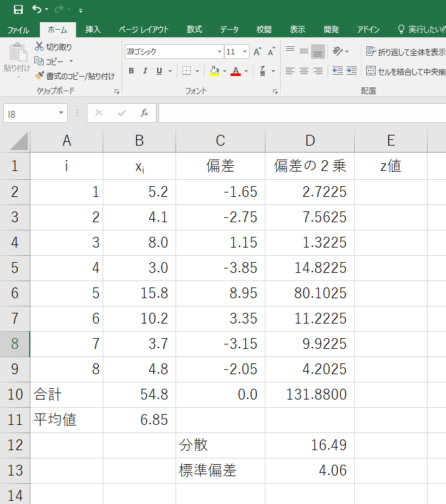Select cell with value 131.8800
The image size is (446, 504).
(310, 394)
